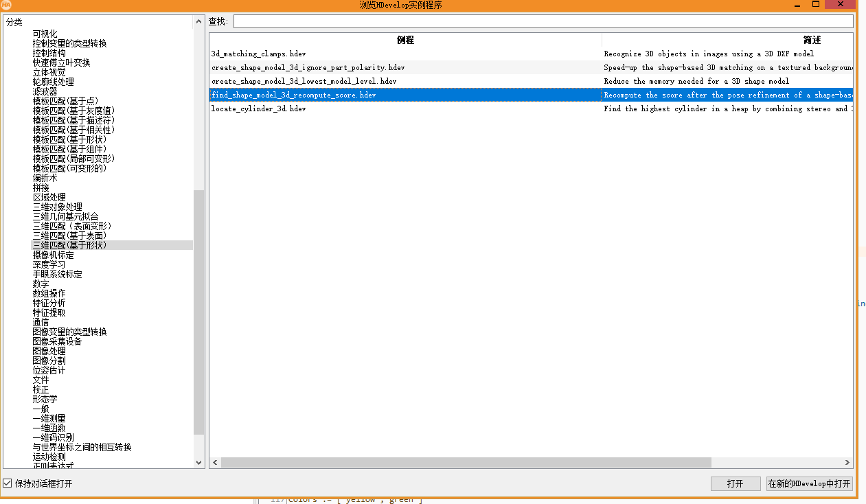Click 在新的HDevelop中打开 button

click(x=810, y=483)
